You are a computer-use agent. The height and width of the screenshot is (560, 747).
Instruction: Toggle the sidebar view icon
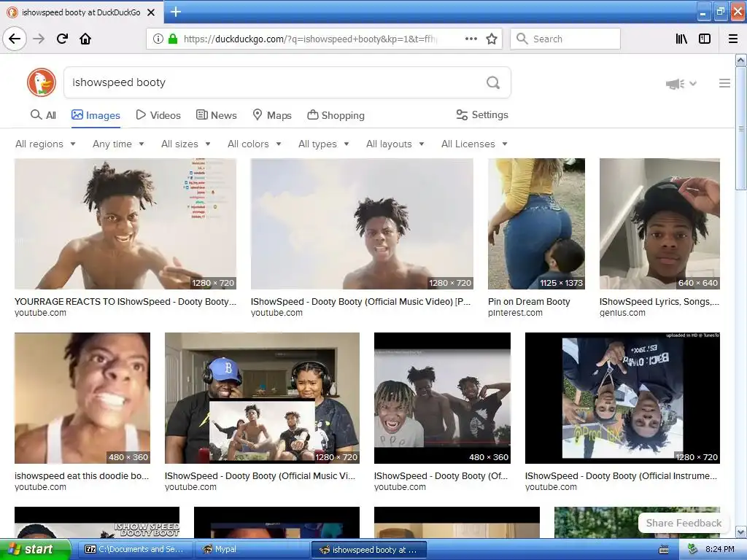point(705,39)
